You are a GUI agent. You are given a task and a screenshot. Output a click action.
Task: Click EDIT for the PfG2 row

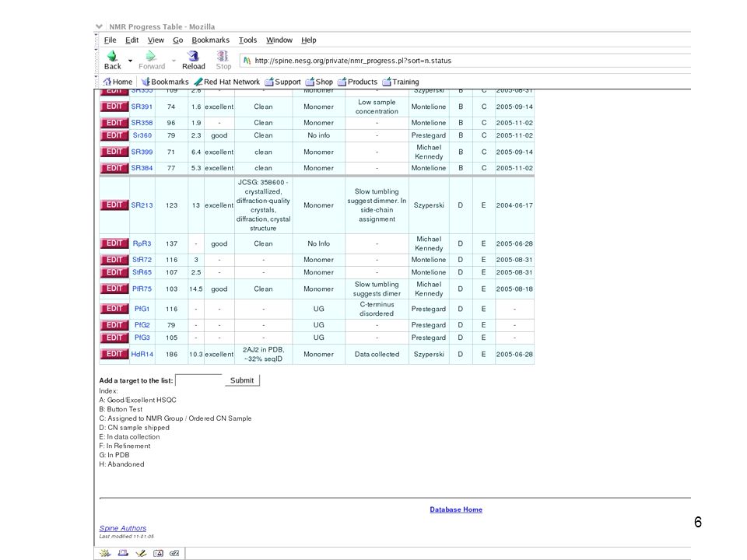click(114, 325)
